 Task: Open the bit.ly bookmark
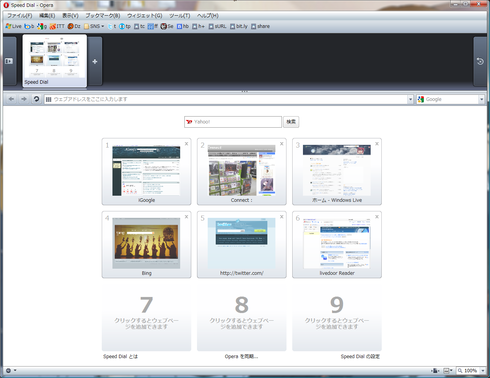click(239, 26)
